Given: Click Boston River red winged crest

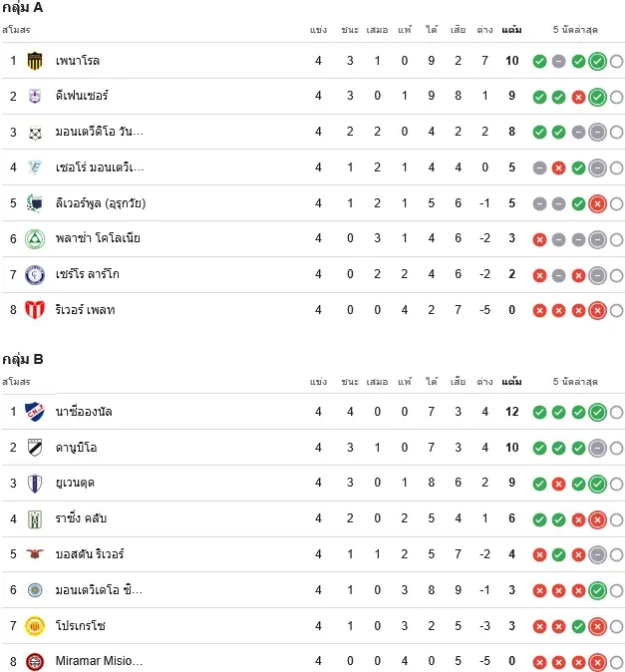Looking at the screenshot, I should click(35, 554).
